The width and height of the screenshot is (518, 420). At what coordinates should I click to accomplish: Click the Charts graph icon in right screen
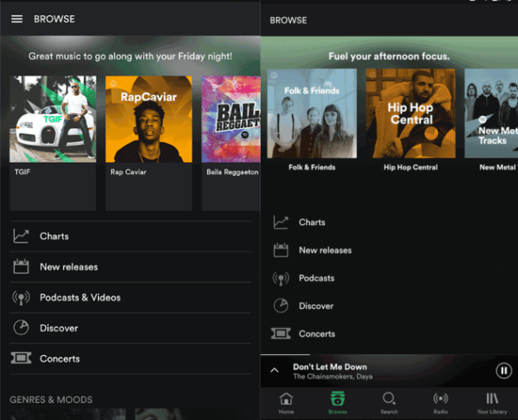point(281,222)
